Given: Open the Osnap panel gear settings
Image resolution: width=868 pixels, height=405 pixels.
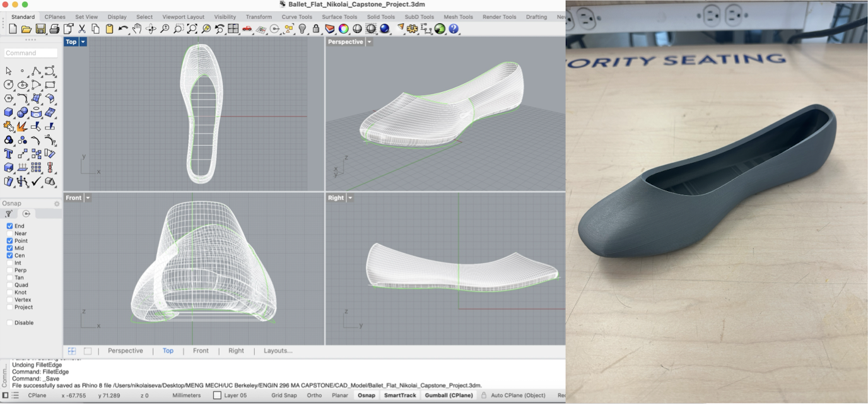Looking at the screenshot, I should [57, 204].
